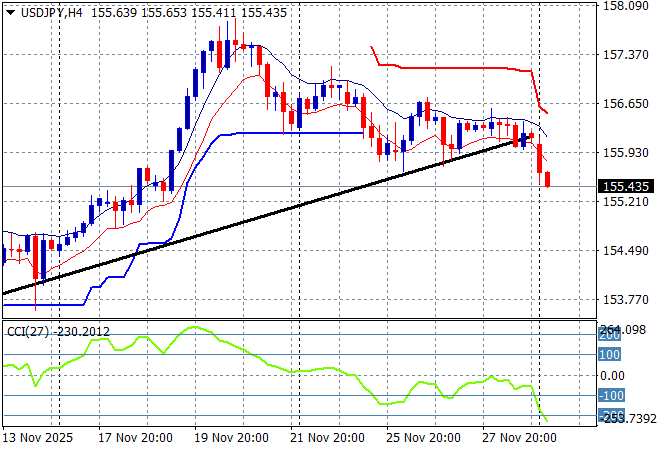Viewport: 660px width, 450px height.
Task: Click the 17 Nov 20:00 time label
Action: [135, 438]
